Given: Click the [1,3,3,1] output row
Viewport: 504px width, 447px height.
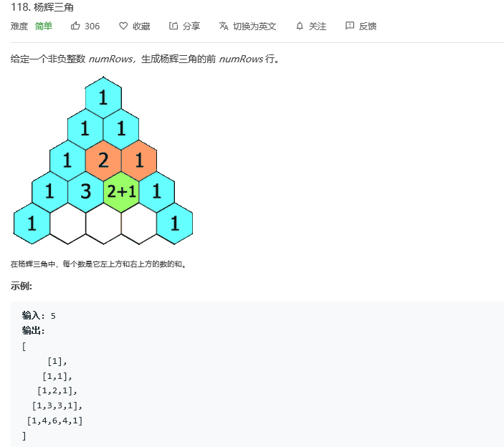Looking at the screenshot, I should tap(57, 406).
